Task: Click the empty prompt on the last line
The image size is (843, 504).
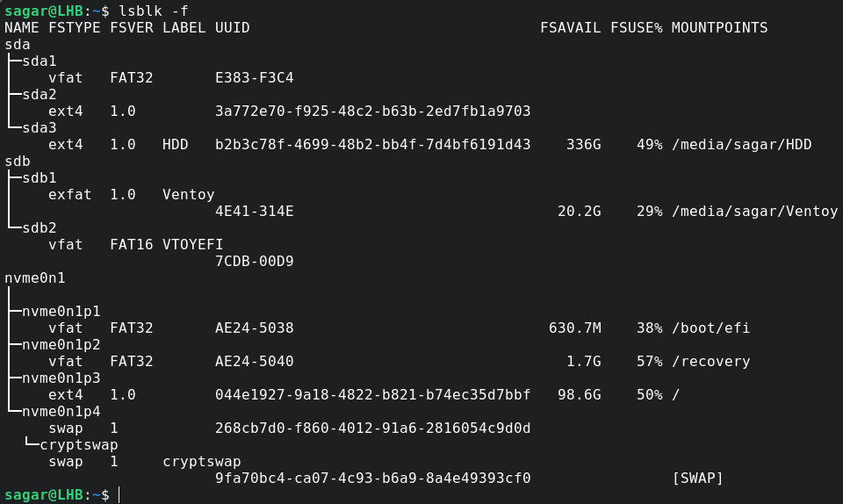Action: click(119, 495)
